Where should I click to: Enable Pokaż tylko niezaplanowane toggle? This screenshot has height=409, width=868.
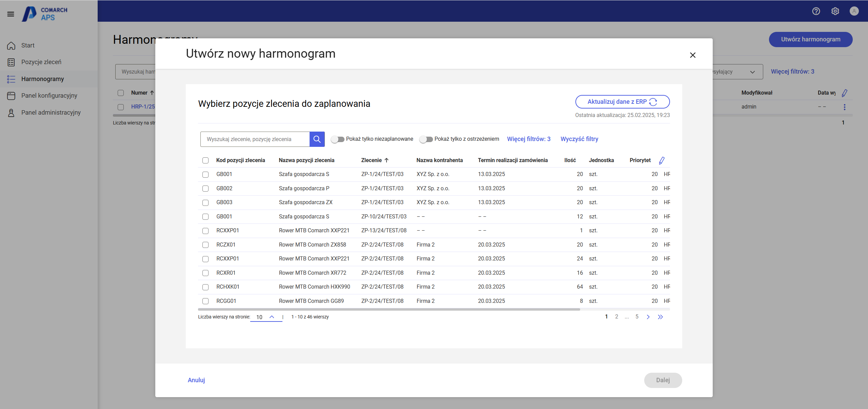coord(338,139)
